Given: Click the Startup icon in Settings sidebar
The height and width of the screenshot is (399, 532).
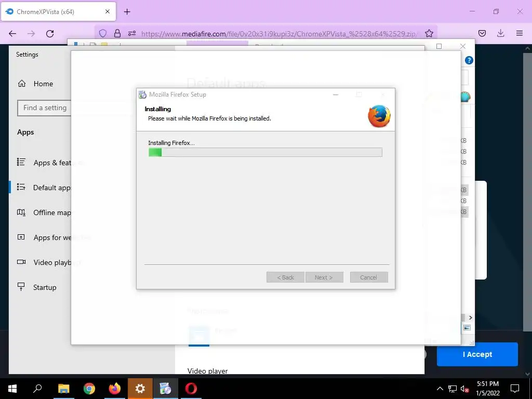Looking at the screenshot, I should (21, 287).
